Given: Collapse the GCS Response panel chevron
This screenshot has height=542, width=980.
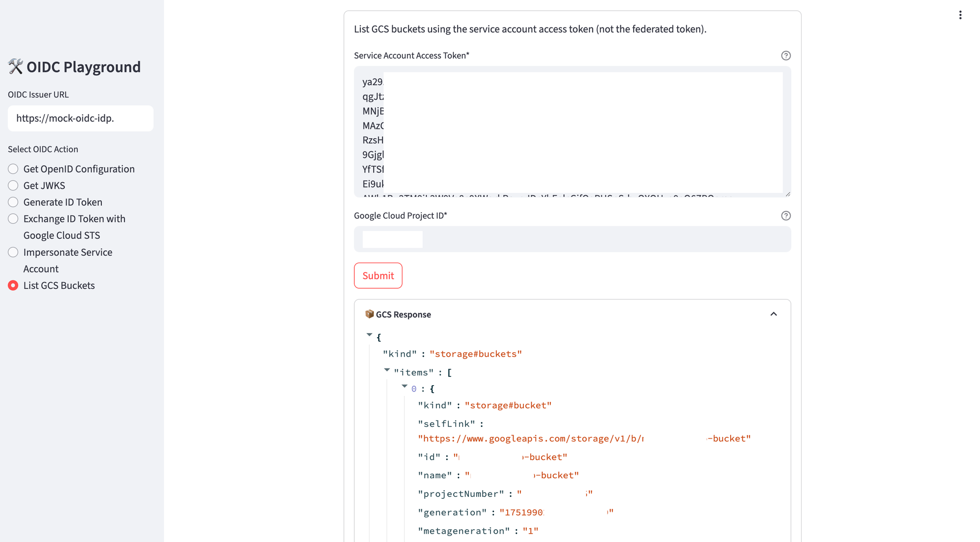Looking at the screenshot, I should (773, 314).
